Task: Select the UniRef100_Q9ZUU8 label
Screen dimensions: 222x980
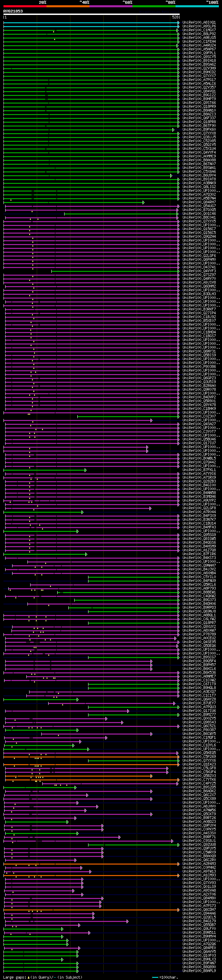Action: [x=199, y=845]
